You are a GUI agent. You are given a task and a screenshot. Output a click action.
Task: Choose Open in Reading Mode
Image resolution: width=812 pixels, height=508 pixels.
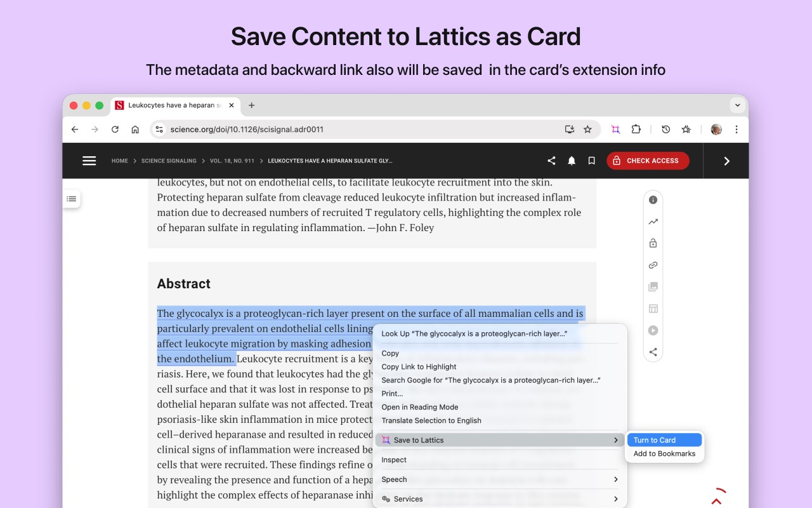click(x=500, y=407)
